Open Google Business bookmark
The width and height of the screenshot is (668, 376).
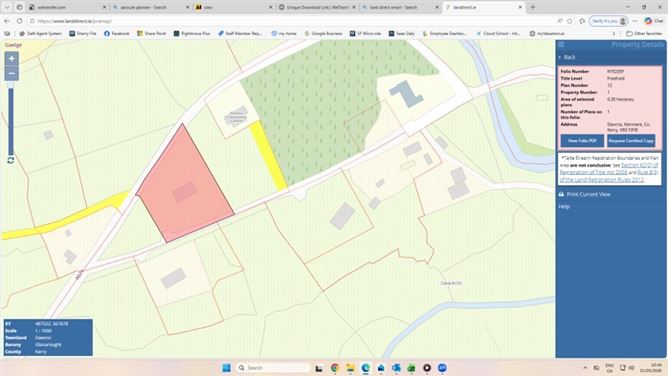[x=323, y=33]
